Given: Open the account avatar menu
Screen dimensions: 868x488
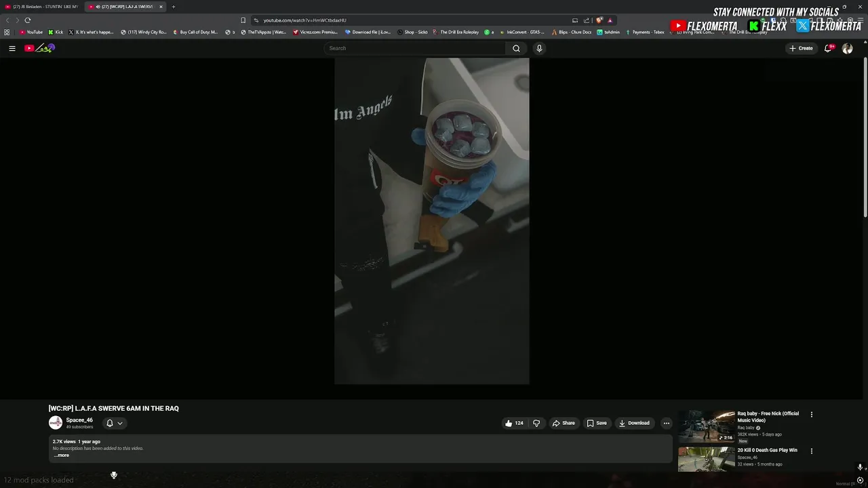Looking at the screenshot, I should pyautogui.click(x=847, y=48).
